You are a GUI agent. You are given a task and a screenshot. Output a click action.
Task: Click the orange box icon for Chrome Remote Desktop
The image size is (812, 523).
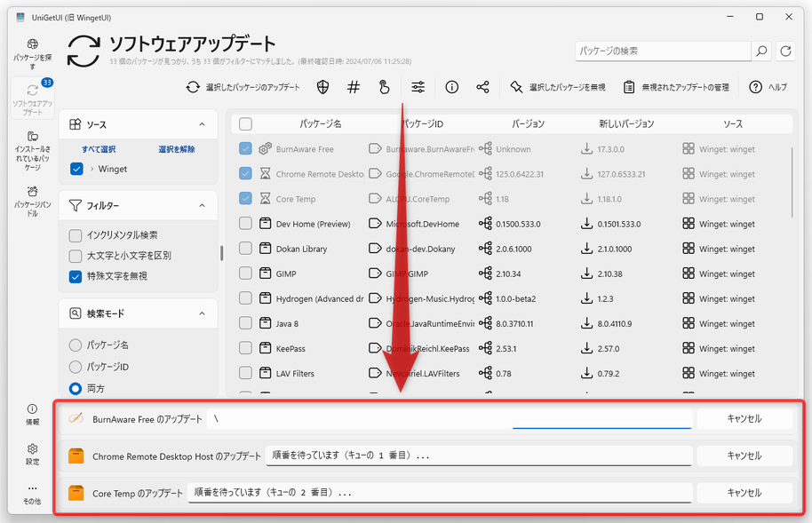76,456
